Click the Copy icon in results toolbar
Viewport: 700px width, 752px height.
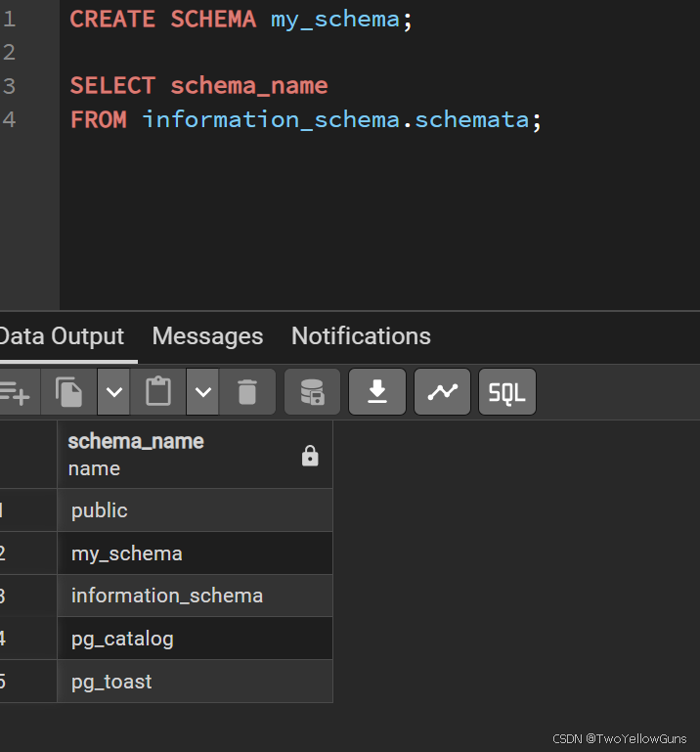69,392
